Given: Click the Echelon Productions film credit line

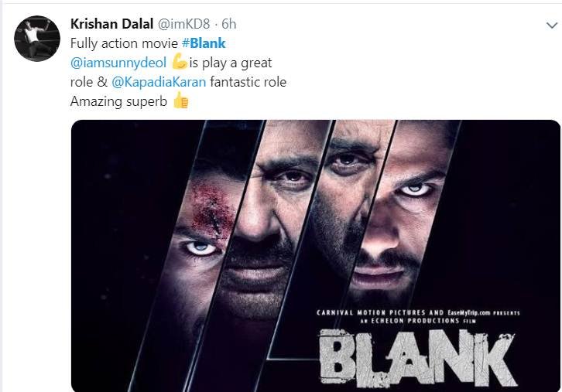Looking at the screenshot, I should (x=418, y=321).
